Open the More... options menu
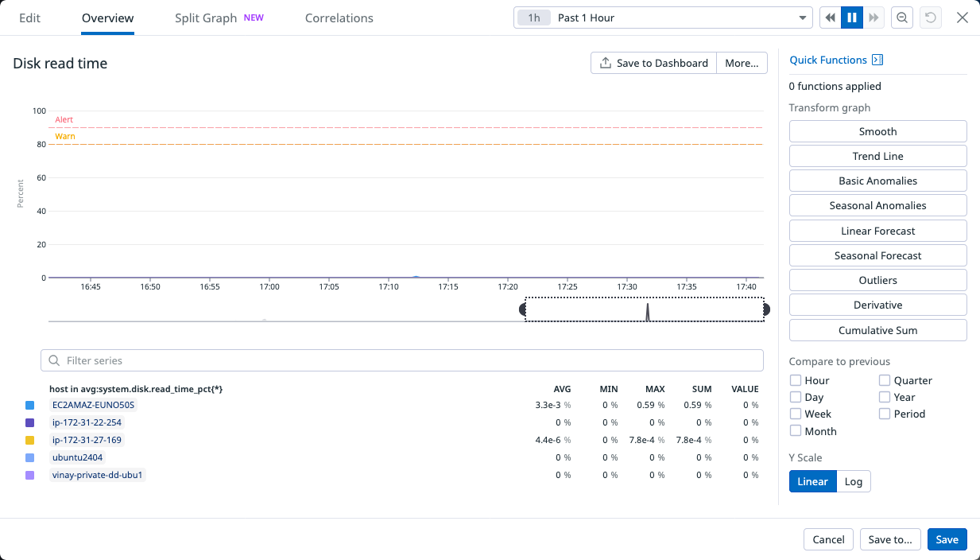980x560 pixels. pos(742,63)
